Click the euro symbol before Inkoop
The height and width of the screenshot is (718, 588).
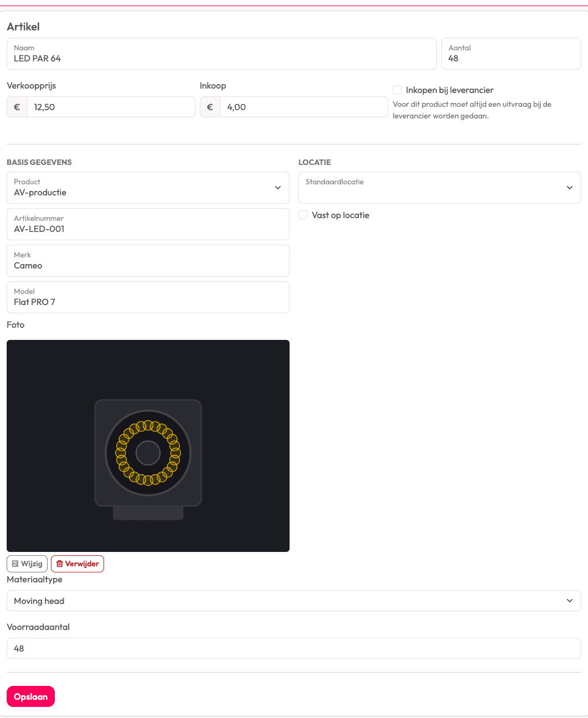[210, 107]
